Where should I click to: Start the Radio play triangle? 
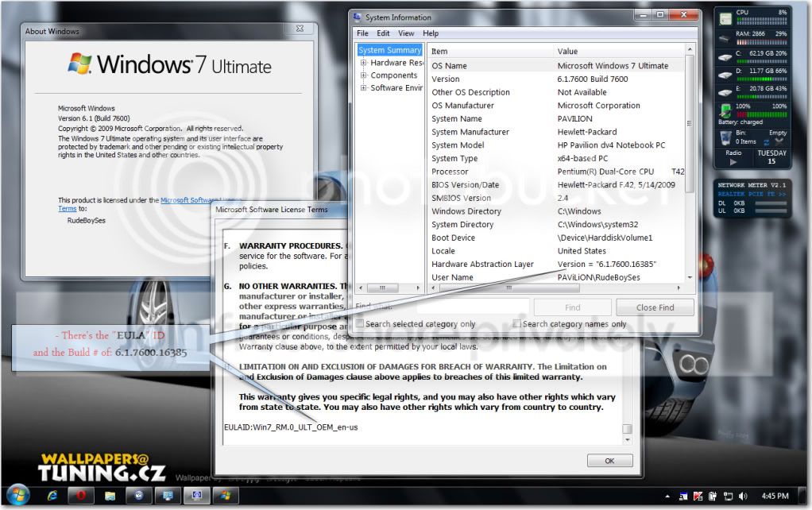(733, 161)
